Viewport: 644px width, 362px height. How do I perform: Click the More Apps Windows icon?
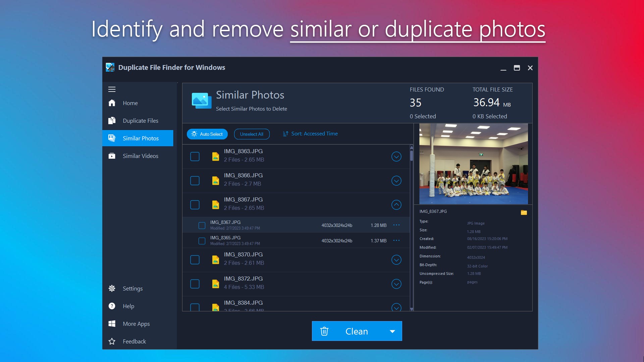click(x=112, y=324)
